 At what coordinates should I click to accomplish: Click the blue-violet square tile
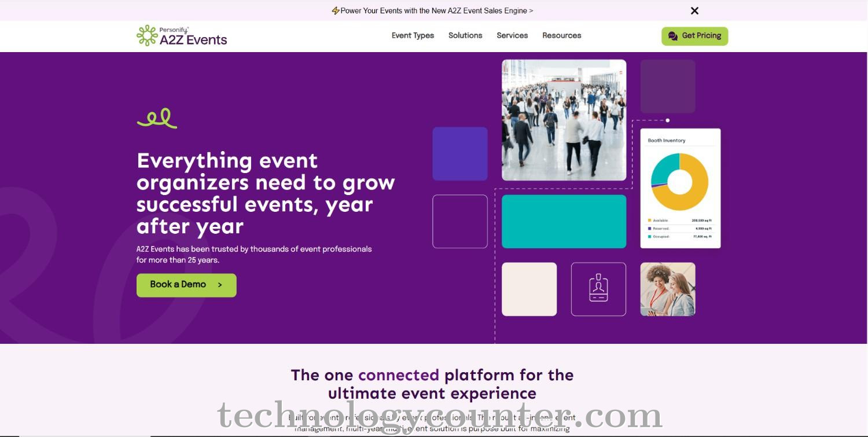click(460, 153)
